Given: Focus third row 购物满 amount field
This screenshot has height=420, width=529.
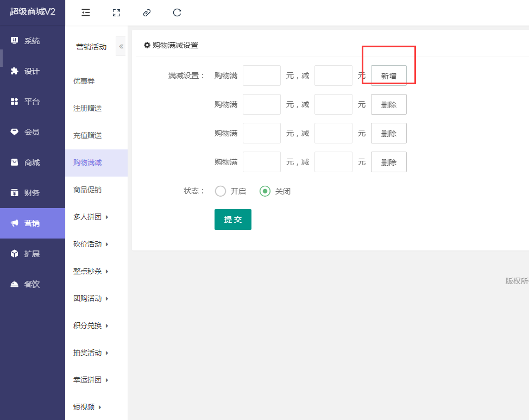Looking at the screenshot, I should tap(262, 133).
